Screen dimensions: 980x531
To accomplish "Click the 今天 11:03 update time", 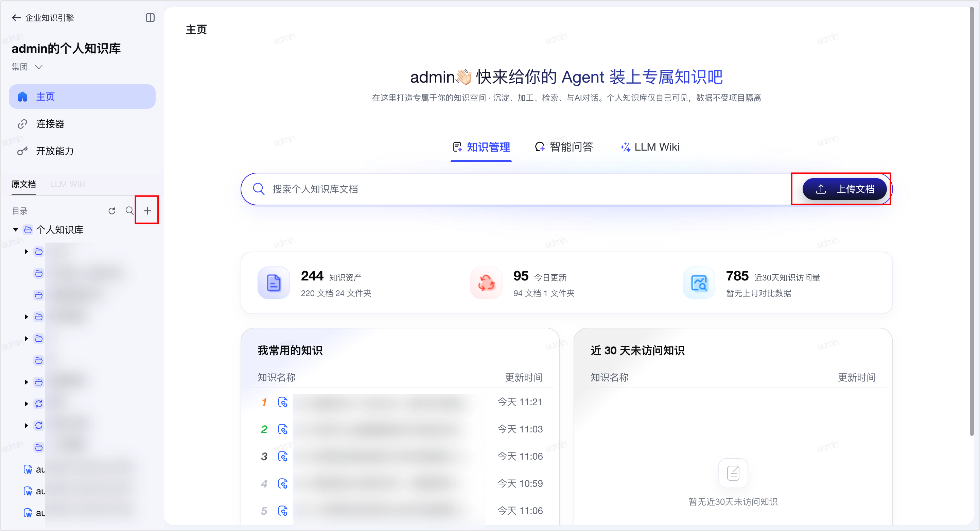I will click(520, 429).
